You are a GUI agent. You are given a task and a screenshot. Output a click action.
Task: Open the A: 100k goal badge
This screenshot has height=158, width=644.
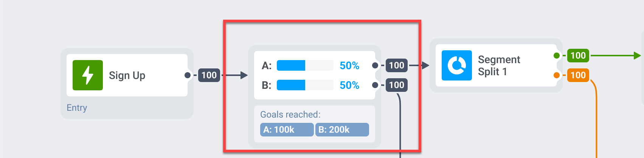pyautogui.click(x=287, y=130)
